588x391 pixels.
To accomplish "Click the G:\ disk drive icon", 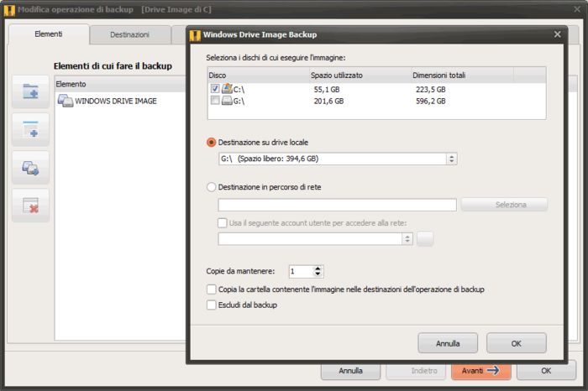I will click(x=227, y=101).
